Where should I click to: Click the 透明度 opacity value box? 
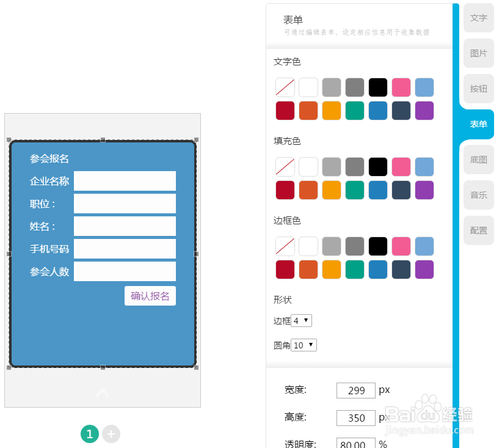tap(355, 444)
